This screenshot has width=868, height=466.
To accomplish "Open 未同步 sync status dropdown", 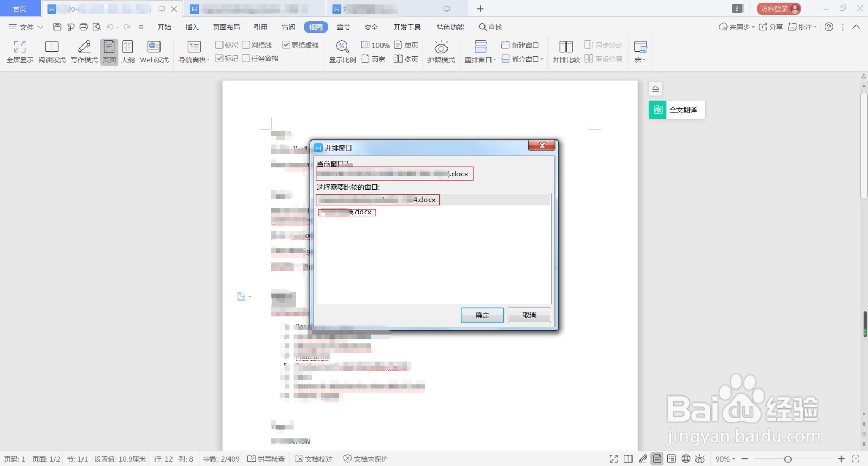I will pos(736,27).
